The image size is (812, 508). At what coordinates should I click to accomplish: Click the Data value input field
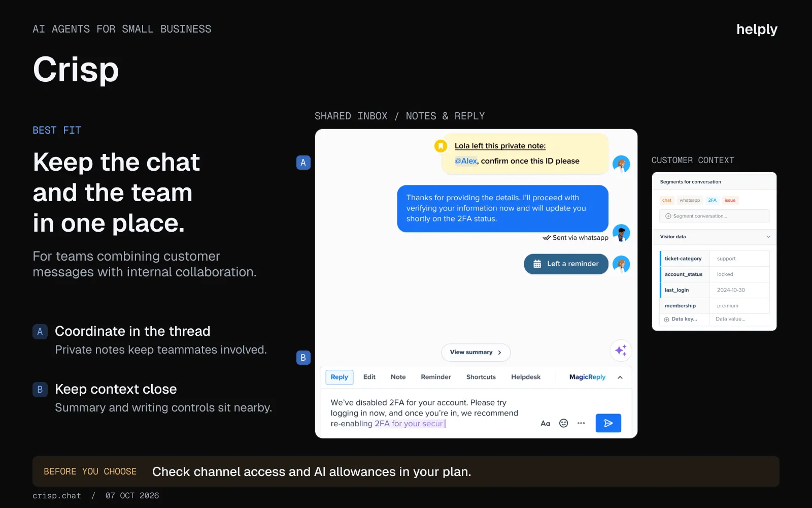pos(739,320)
